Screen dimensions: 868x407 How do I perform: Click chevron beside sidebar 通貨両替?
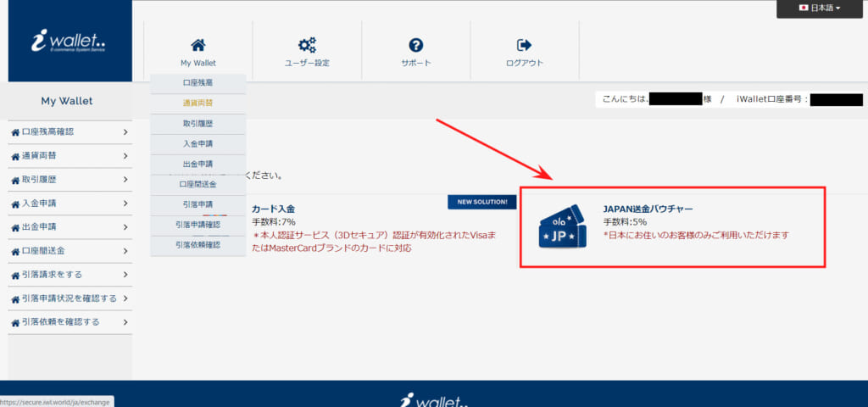tap(125, 156)
